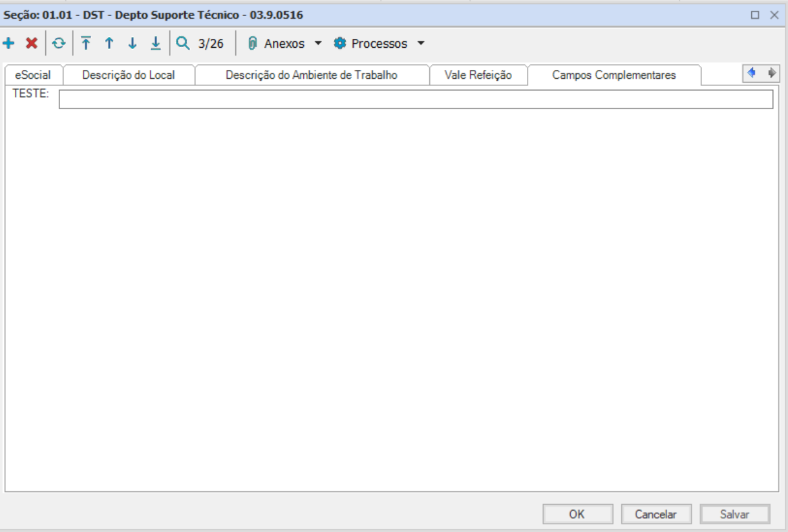Viewport: 788px width, 532px height.
Task: Refresh the record with the circular arrows icon
Action: pos(59,43)
